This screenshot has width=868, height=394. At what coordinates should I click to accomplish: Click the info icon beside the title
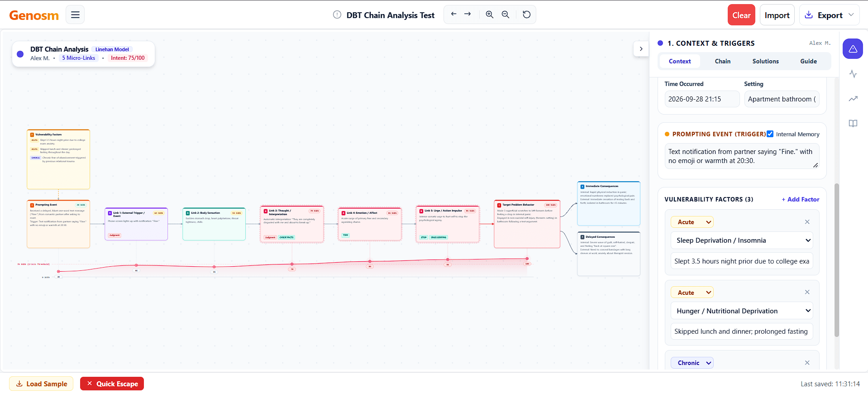pos(337,14)
